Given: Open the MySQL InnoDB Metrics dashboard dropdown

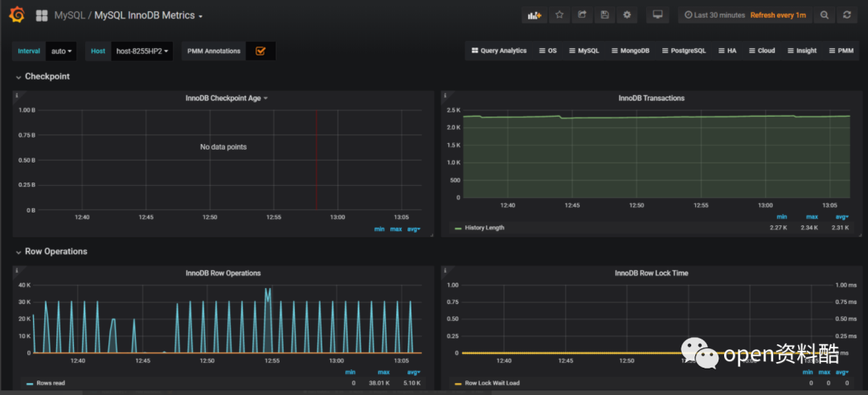Looking at the screenshot, I should point(149,15).
